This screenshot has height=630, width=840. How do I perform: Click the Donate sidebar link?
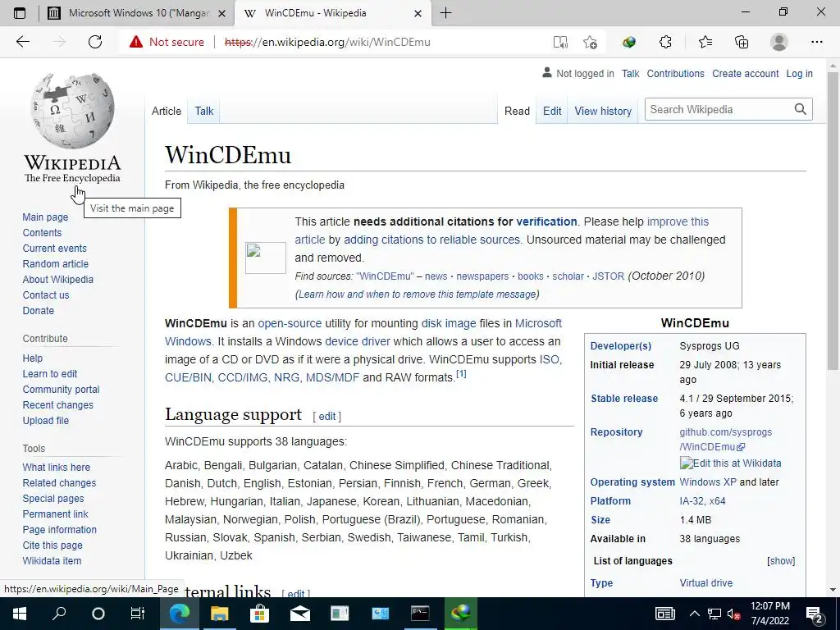[38, 310]
